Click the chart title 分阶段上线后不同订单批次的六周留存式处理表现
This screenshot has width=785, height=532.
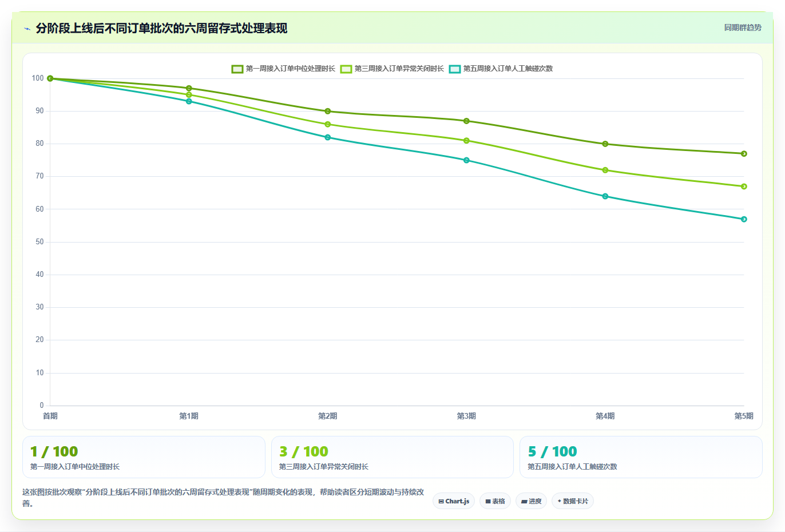point(161,28)
